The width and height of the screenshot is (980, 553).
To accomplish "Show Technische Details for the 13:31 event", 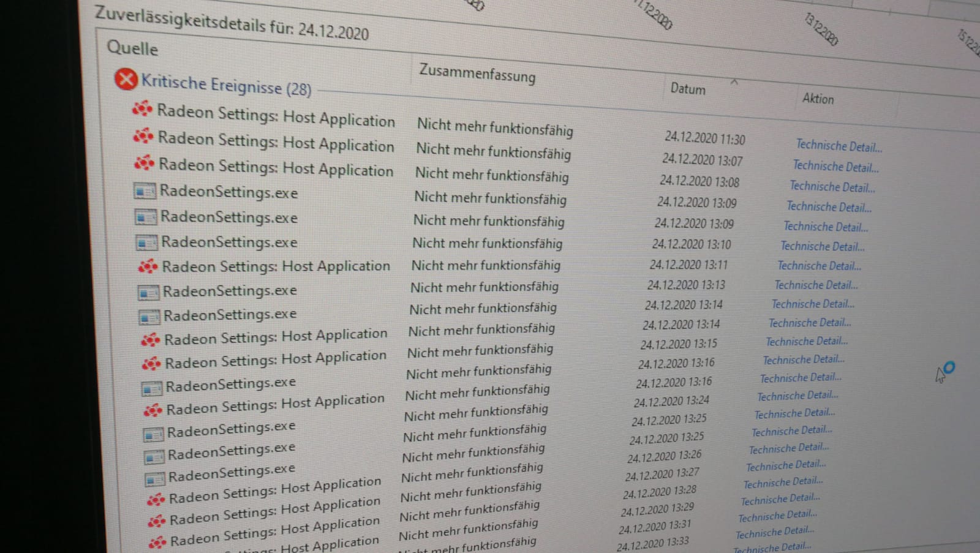I will click(x=778, y=516).
